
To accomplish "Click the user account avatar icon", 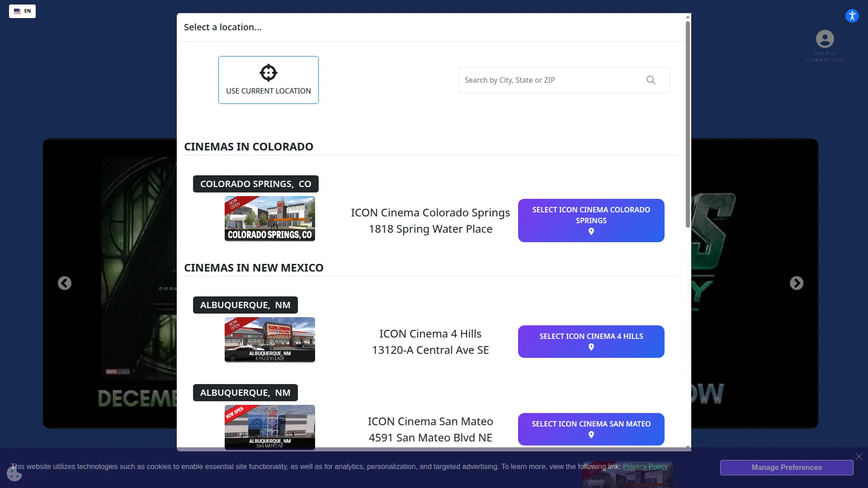I will (825, 39).
